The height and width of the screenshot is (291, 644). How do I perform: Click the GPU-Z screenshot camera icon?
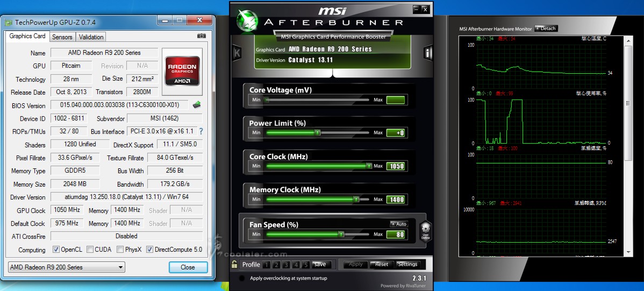pyautogui.click(x=201, y=36)
